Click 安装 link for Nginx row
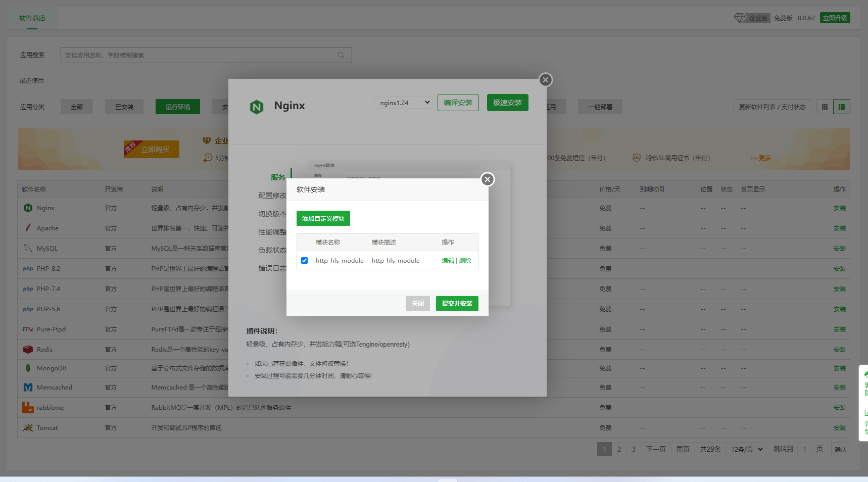The image size is (868, 482). click(x=840, y=208)
